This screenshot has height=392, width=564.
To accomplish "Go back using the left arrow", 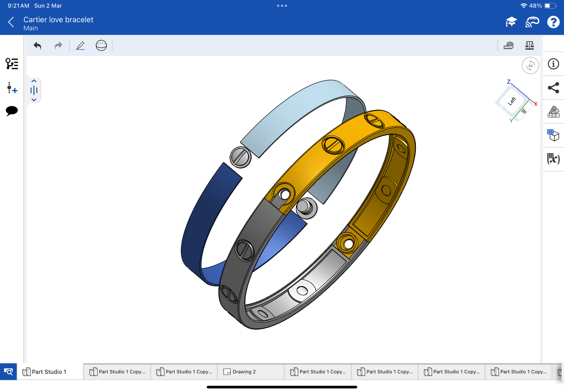I will [x=11, y=22].
